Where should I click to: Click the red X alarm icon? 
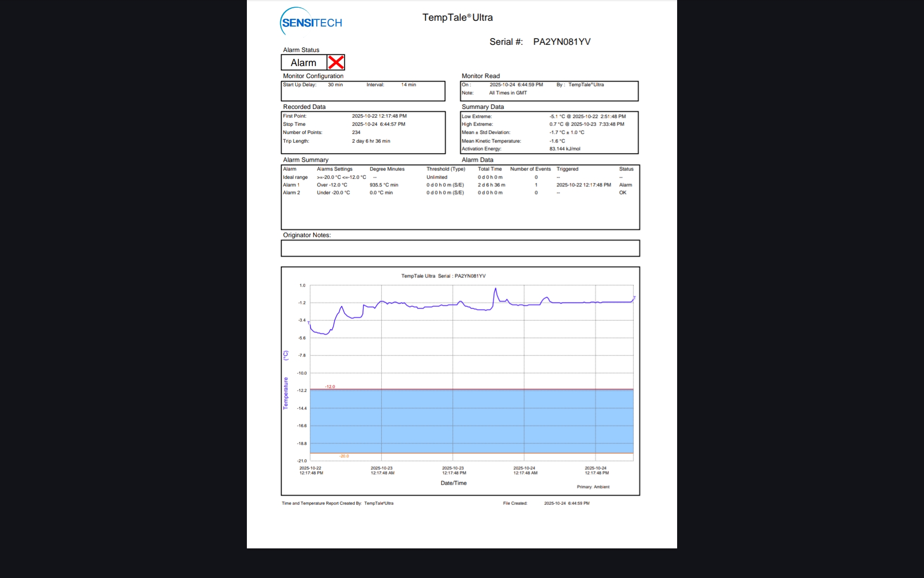pos(336,62)
